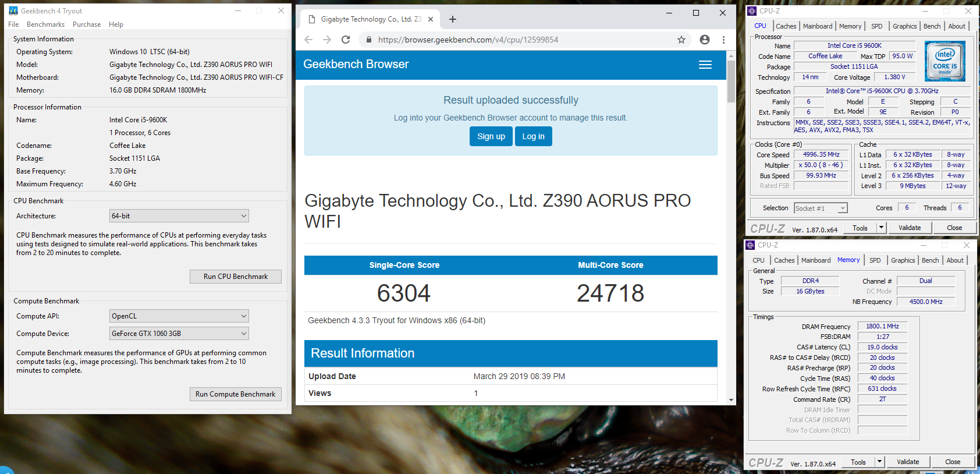Expand Tools arrow in bottom CPU-Z window
The height and width of the screenshot is (474, 980).
tap(879, 462)
